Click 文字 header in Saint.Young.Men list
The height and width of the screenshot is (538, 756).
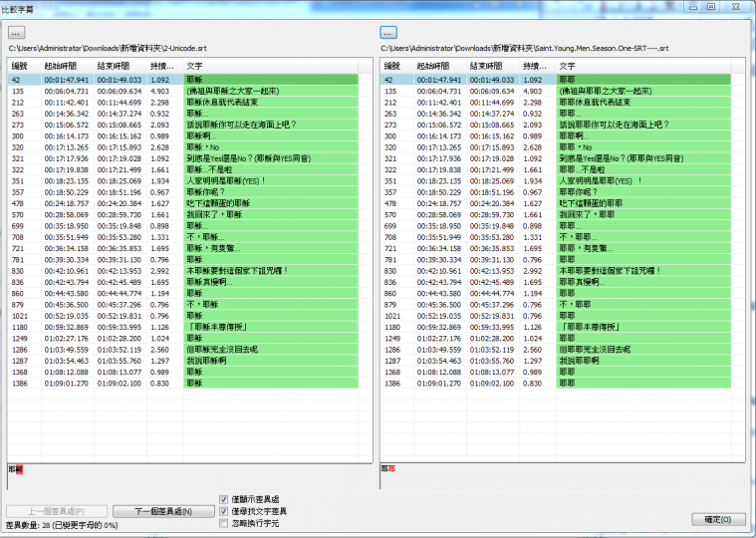coord(643,66)
